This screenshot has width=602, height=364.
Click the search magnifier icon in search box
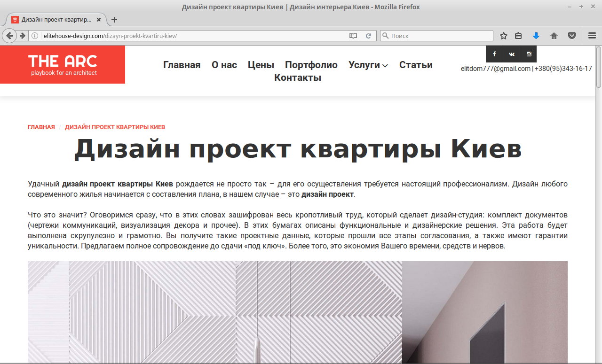pyautogui.click(x=385, y=36)
